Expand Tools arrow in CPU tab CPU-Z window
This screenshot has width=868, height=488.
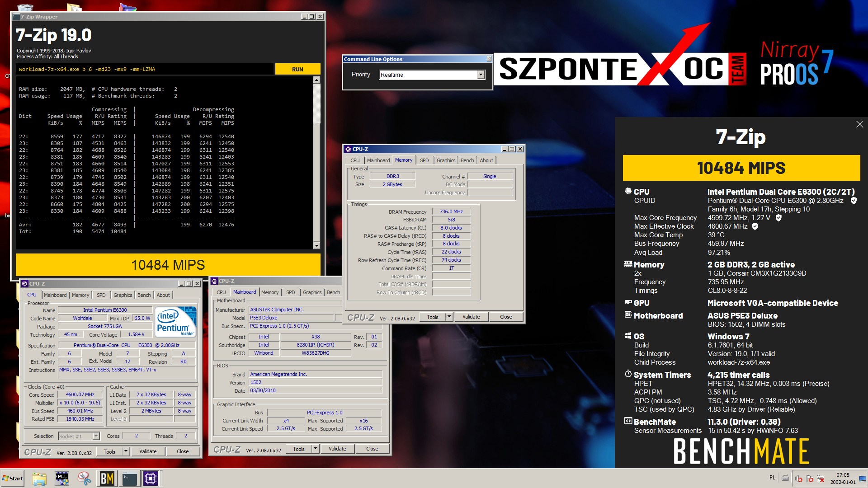point(126,451)
